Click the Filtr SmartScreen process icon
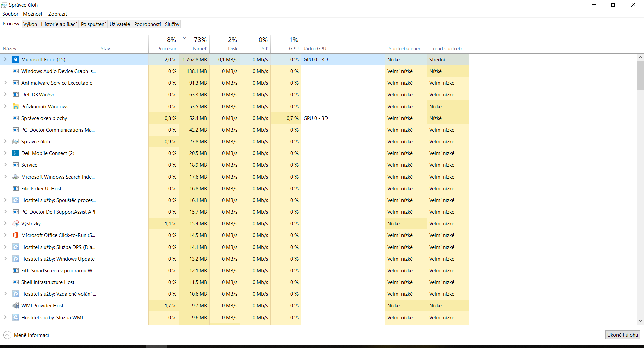The height and width of the screenshot is (348, 644). (15, 271)
